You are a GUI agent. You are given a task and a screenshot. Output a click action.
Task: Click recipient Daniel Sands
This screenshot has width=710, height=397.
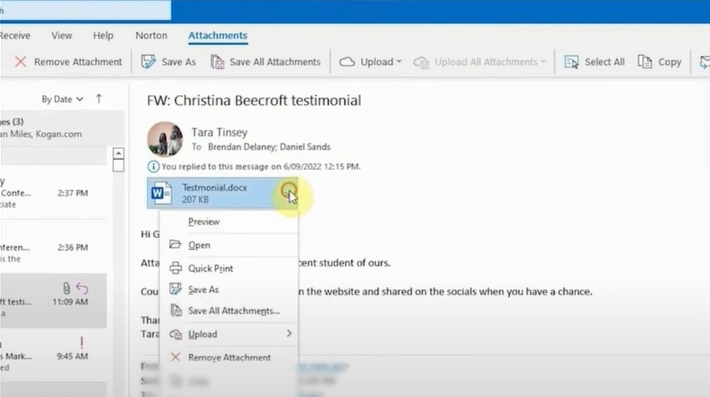(305, 147)
